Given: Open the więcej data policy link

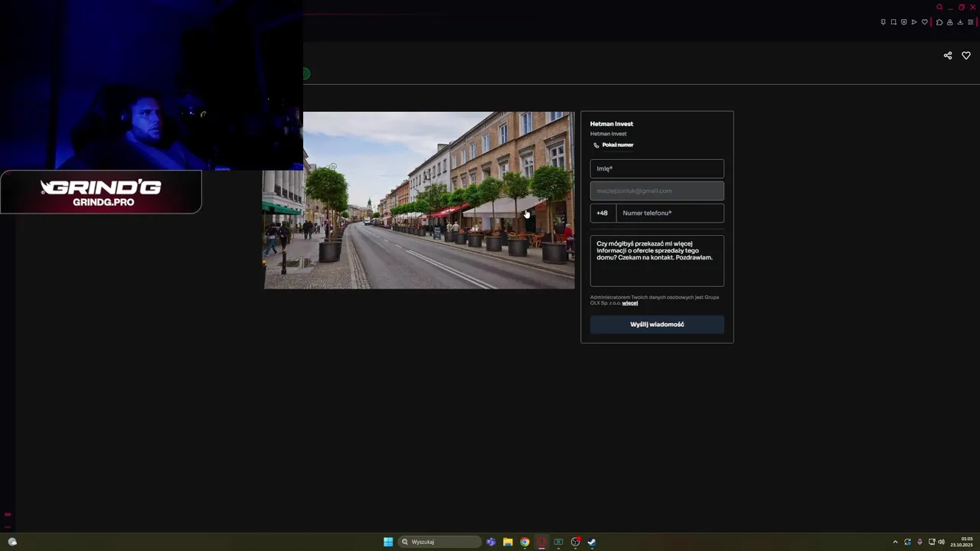Looking at the screenshot, I should (630, 303).
